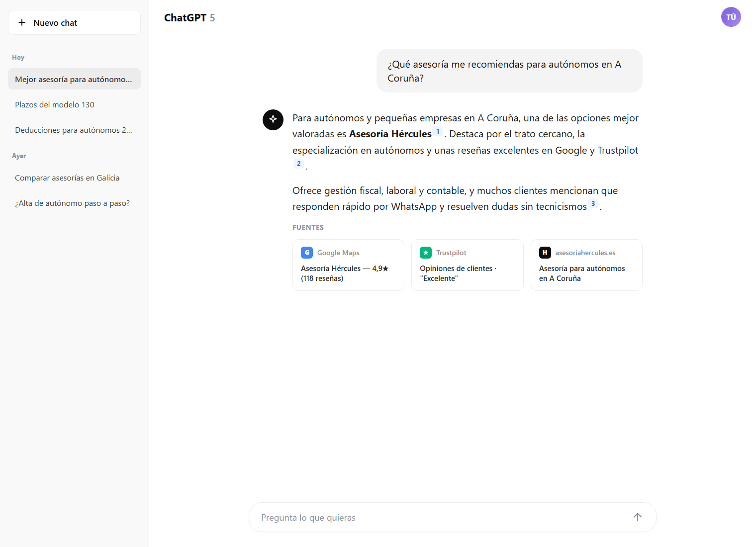
Task: Click the Ayer section label
Action: [x=19, y=156]
